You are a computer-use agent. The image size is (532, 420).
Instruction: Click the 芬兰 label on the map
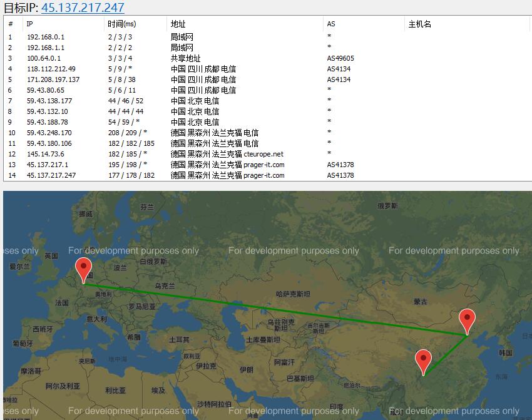(147, 207)
